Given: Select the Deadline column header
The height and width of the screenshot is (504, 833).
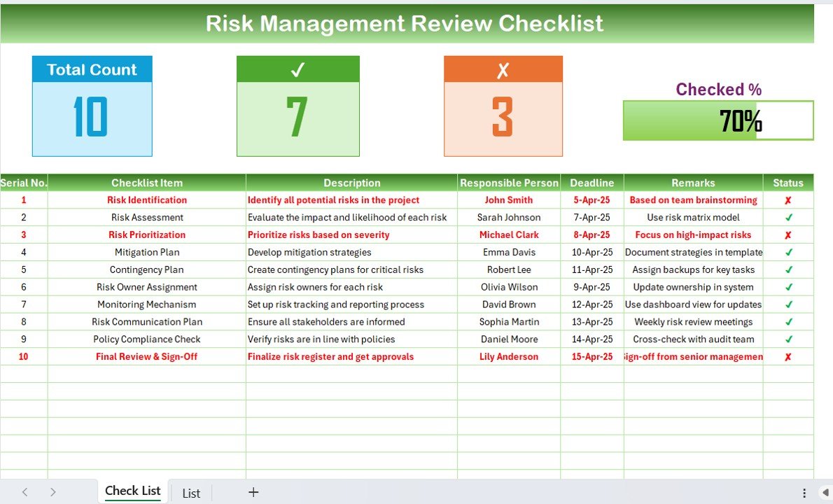Looking at the screenshot, I should pos(592,183).
